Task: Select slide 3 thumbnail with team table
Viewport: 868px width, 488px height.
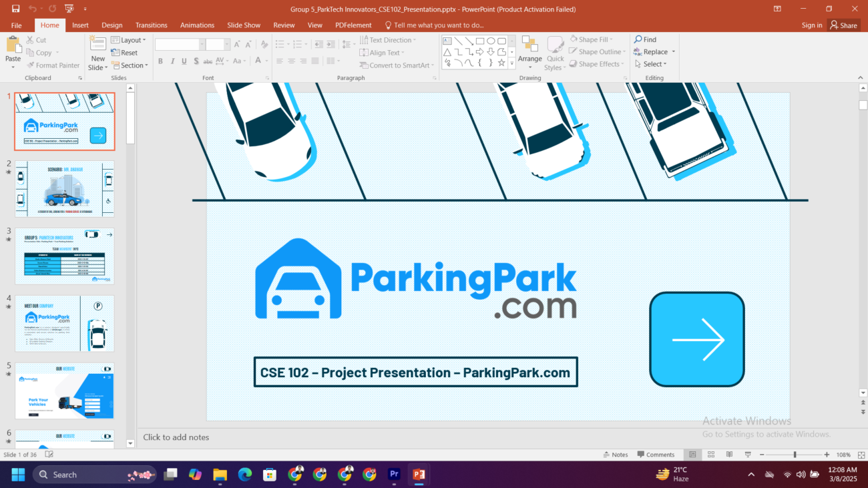Action: [65, 256]
